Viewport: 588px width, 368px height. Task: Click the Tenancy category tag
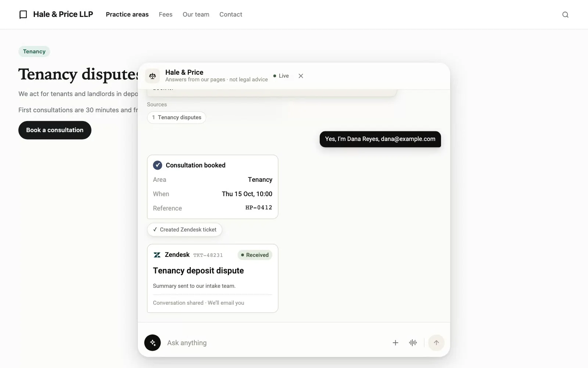[x=34, y=52]
